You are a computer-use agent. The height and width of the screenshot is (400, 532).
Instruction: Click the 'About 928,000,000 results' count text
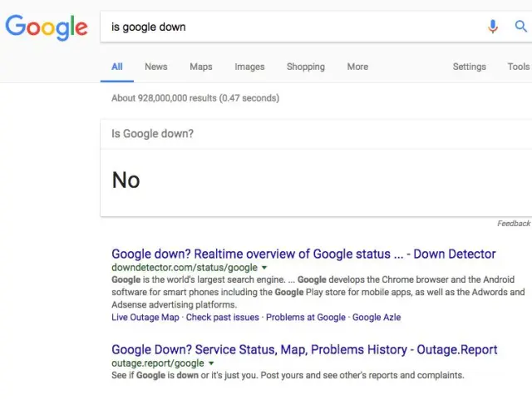(x=195, y=98)
